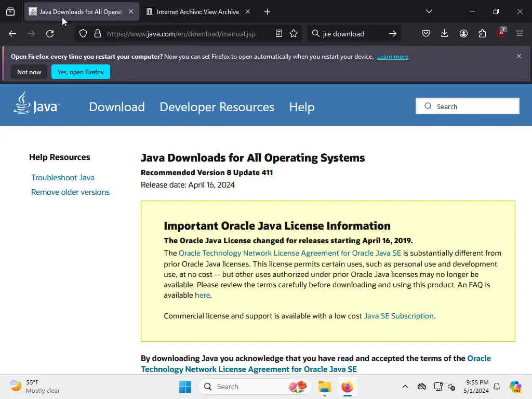Open Copilot preview icon in taskbar
This screenshot has height=399, width=532.
click(515, 387)
